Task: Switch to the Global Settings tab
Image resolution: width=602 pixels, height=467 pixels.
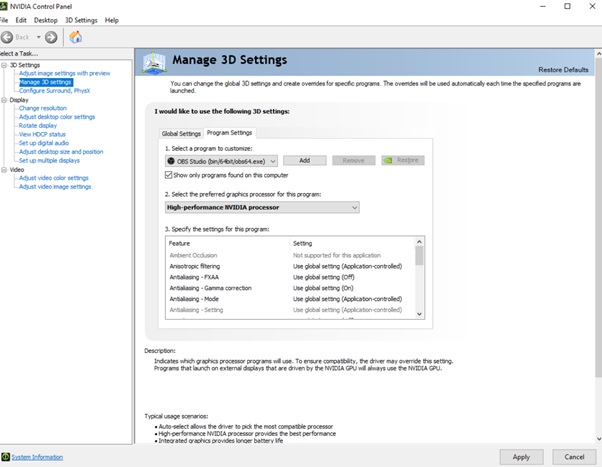Action: 181,133
